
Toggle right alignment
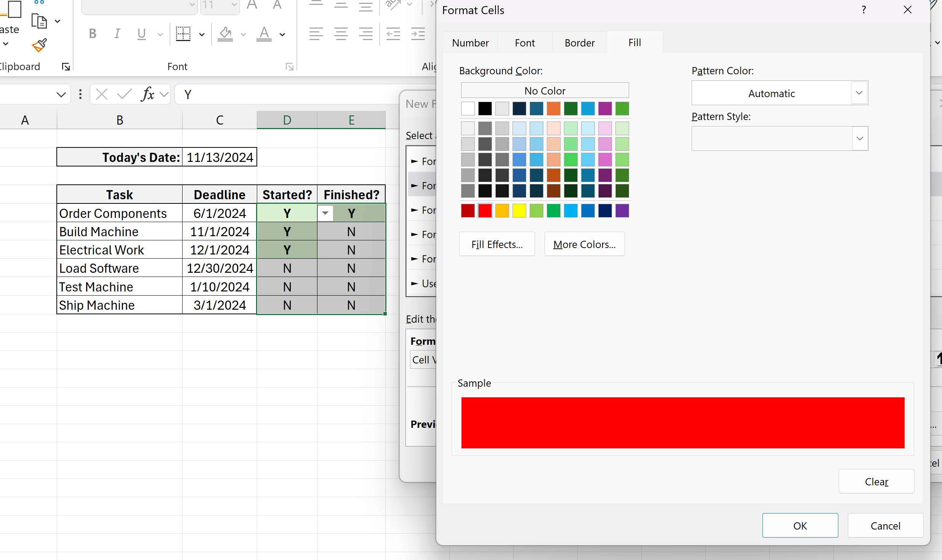click(365, 34)
